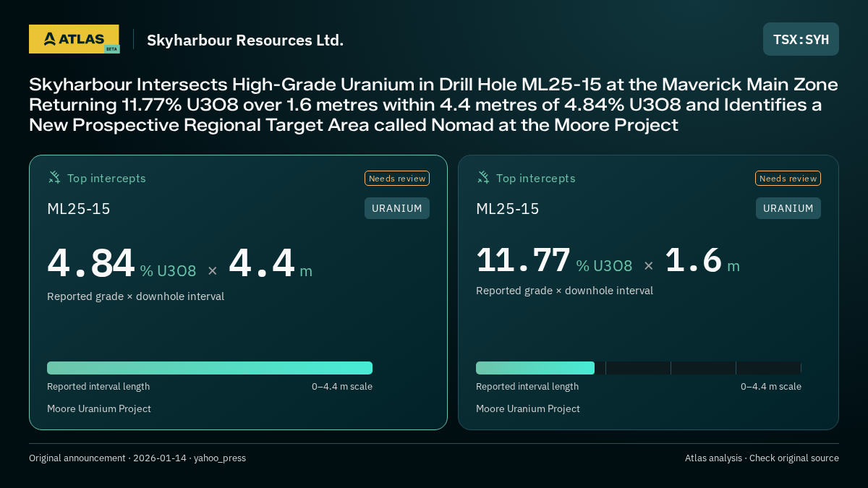Click the partial interval bar on the 1.6 m card
Image resolution: width=868 pixels, height=488 pixels.
pyautogui.click(x=535, y=368)
